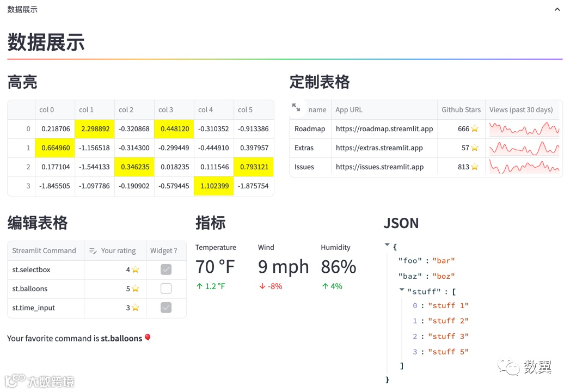Click the App URL column header
Screen dimensions: 570x392
tap(384, 110)
